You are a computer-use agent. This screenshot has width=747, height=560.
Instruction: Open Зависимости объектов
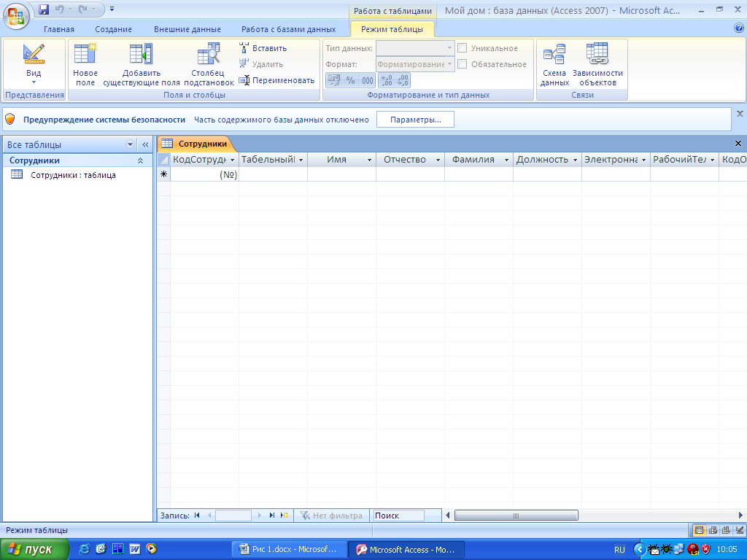point(597,65)
